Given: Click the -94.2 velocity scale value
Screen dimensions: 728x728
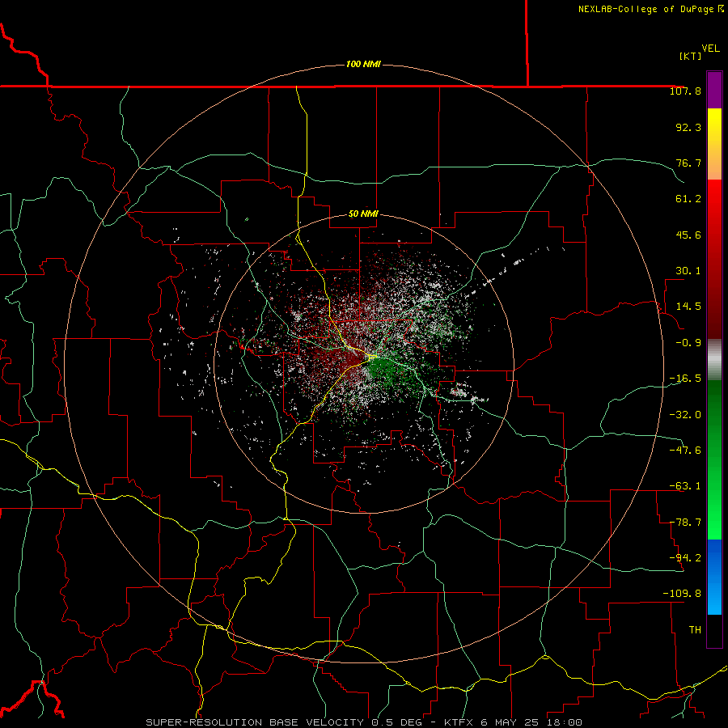Looking at the screenshot, I should 685,557.
